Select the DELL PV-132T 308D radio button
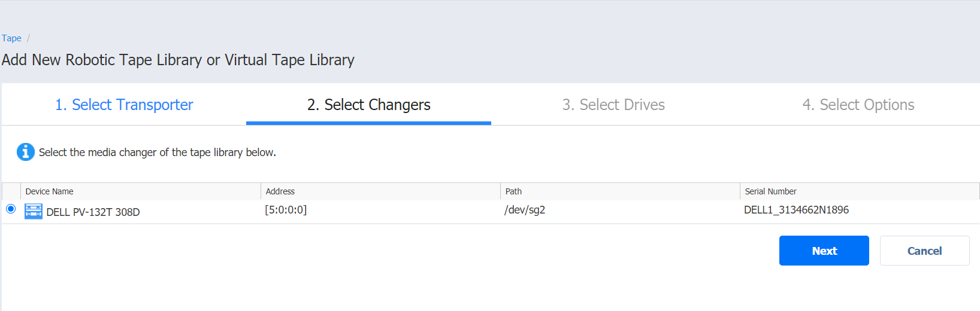 (x=11, y=209)
